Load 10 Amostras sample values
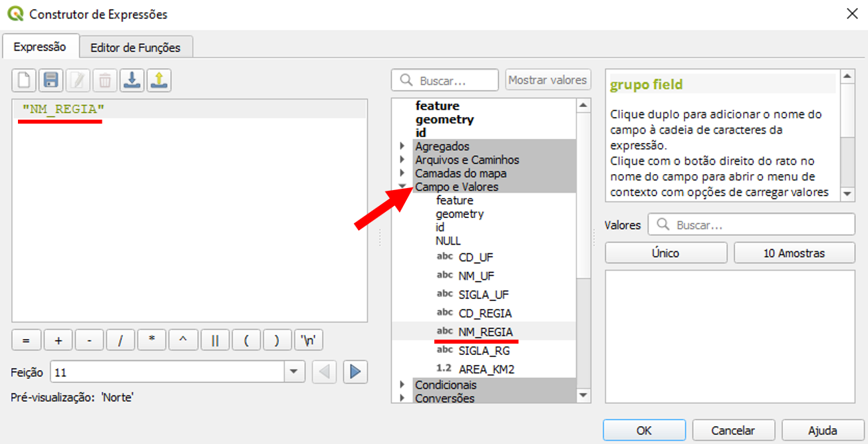 [x=794, y=253]
